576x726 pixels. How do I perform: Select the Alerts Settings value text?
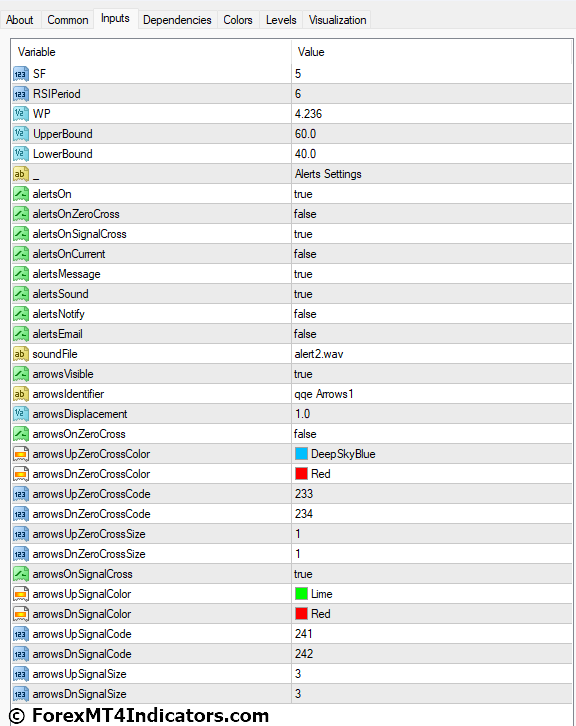click(328, 174)
